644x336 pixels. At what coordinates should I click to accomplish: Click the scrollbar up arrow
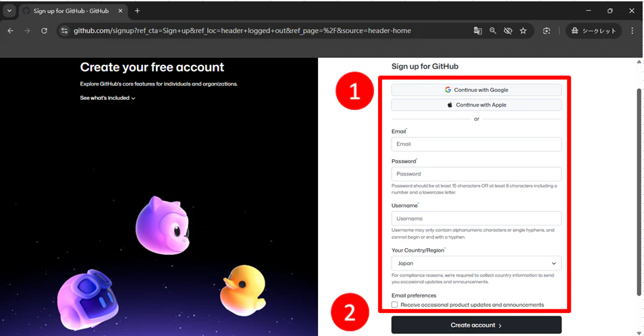(x=639, y=62)
